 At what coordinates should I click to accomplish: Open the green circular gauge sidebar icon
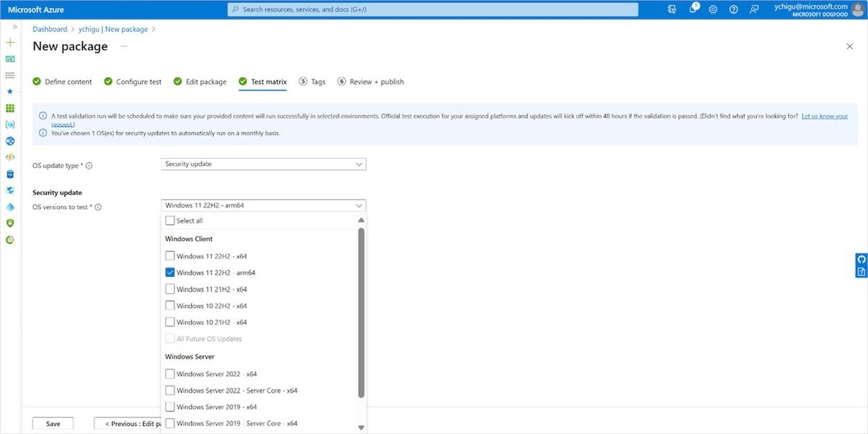pyautogui.click(x=10, y=240)
